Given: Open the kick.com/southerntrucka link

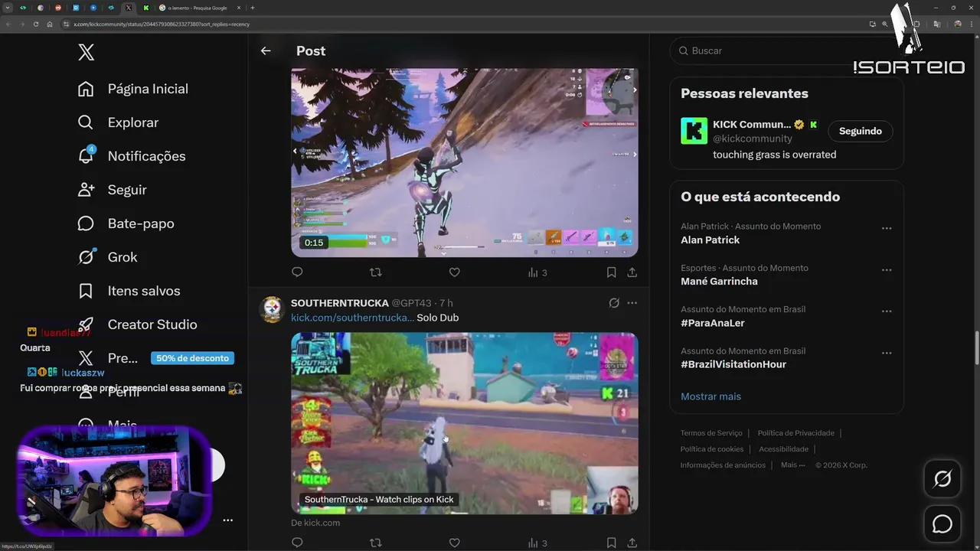Looking at the screenshot, I should 352,318.
